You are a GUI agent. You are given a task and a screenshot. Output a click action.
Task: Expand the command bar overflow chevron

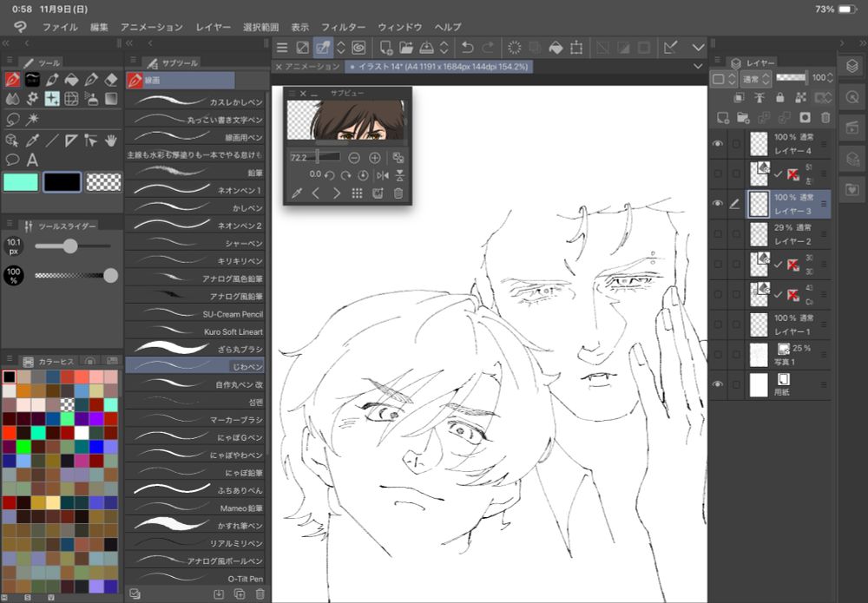[x=698, y=47]
